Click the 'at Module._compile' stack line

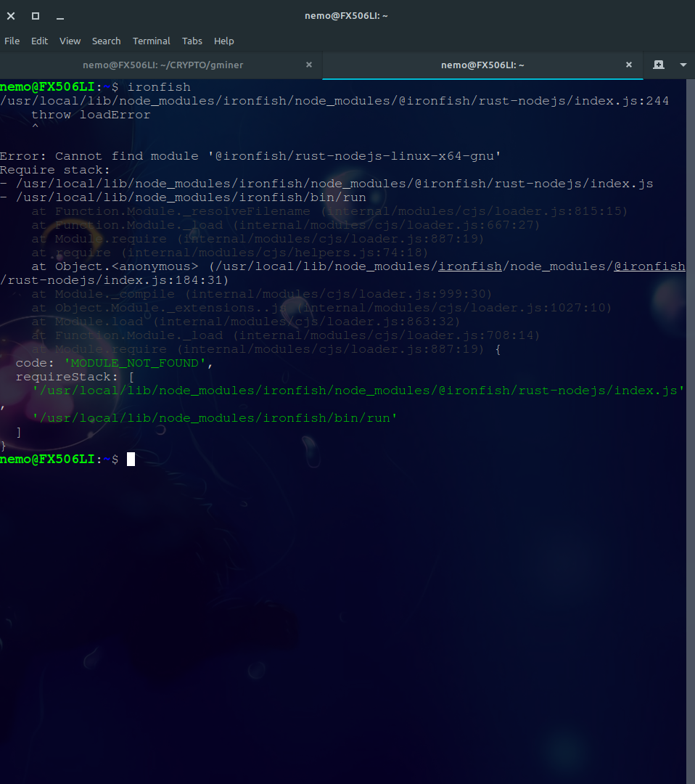tap(262, 294)
